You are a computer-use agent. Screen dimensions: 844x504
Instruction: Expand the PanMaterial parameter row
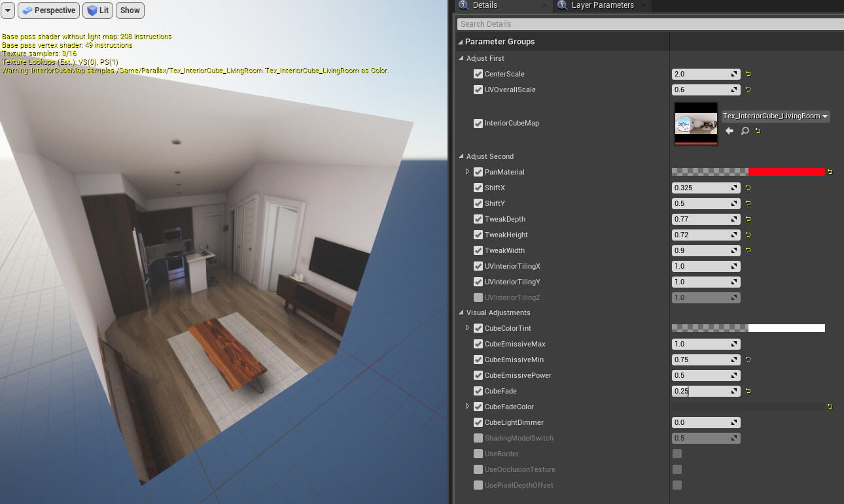coord(467,172)
